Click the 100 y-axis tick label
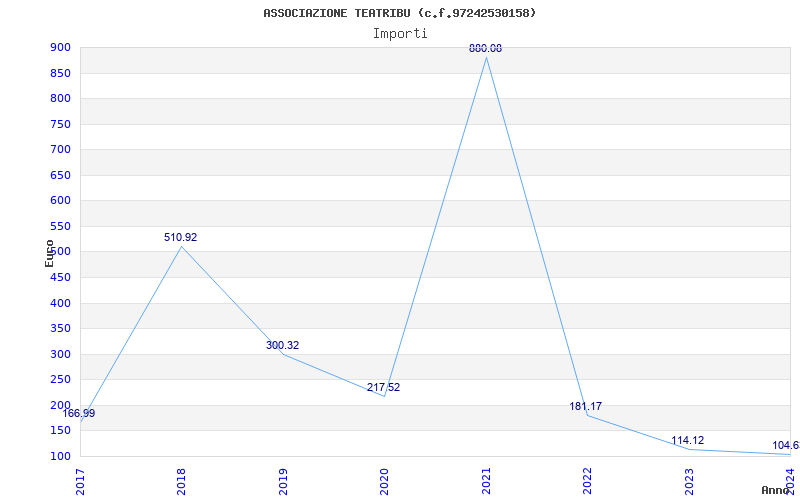 60,457
